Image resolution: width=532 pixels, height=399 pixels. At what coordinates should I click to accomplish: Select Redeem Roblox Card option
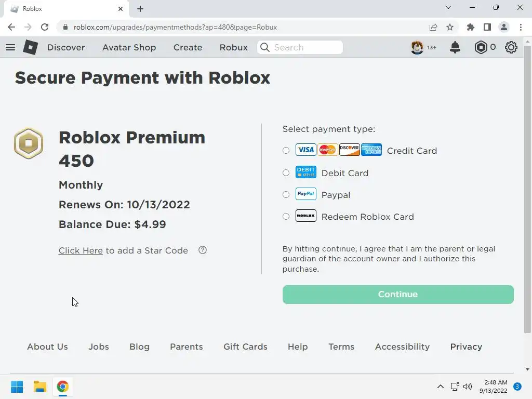(286, 217)
